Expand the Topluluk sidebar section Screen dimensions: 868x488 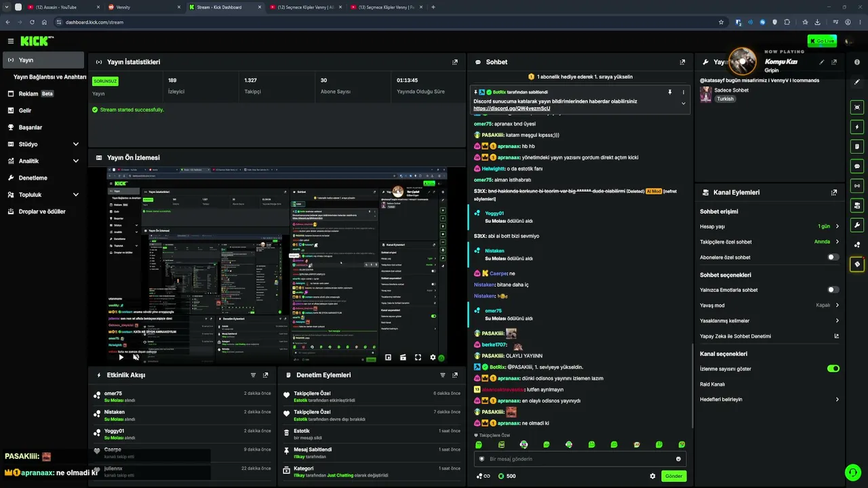(x=75, y=195)
